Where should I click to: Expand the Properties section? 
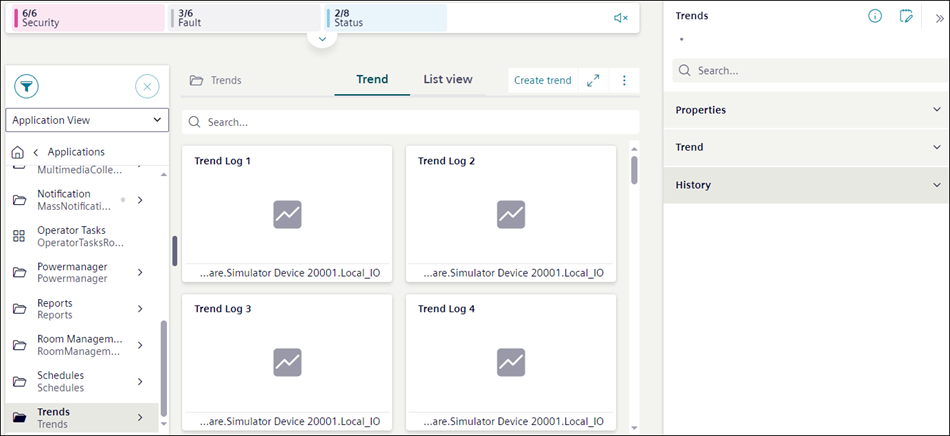click(806, 110)
